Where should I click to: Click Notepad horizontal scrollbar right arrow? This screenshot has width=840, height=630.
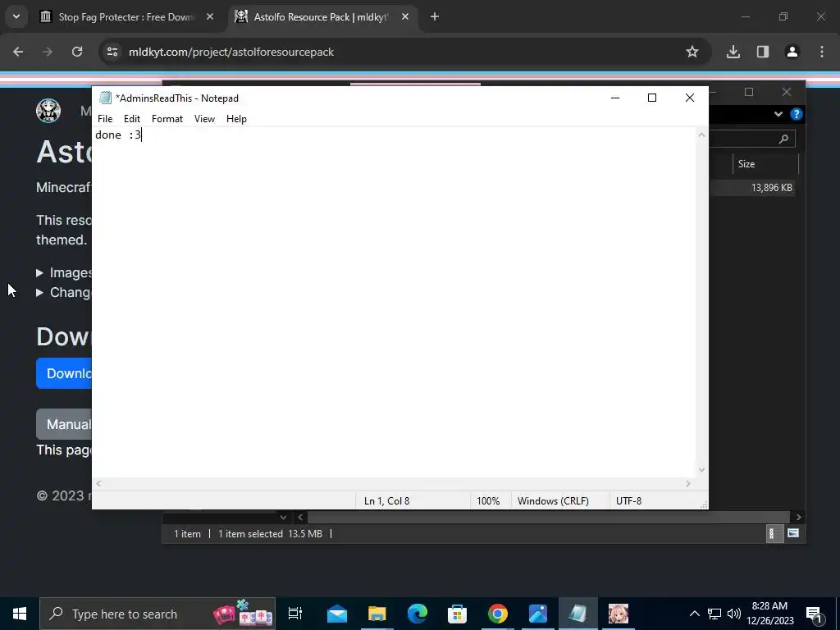click(688, 484)
